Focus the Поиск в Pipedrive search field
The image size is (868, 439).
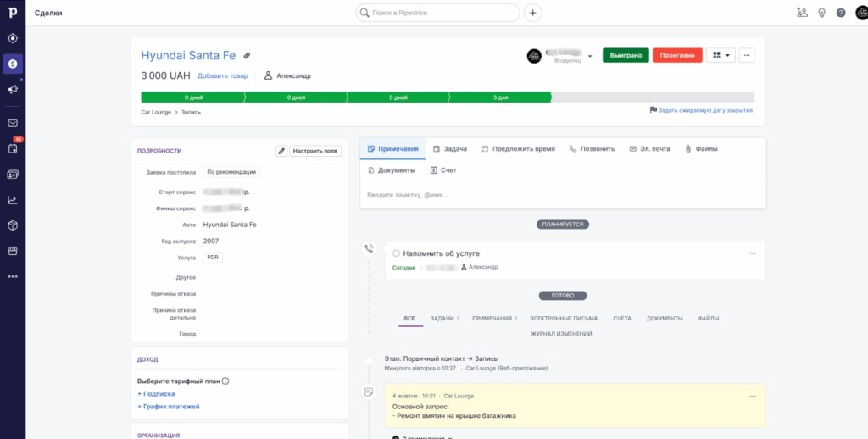(438, 13)
